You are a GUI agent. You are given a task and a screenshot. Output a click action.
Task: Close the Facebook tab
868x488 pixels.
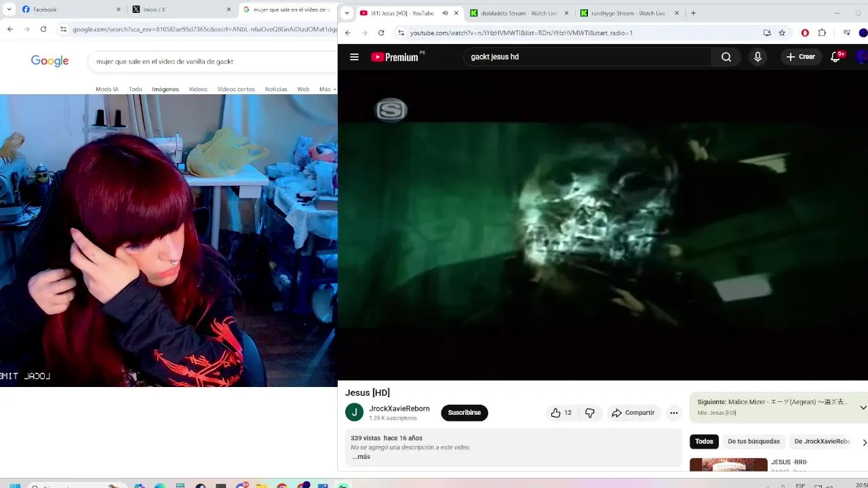(x=119, y=9)
